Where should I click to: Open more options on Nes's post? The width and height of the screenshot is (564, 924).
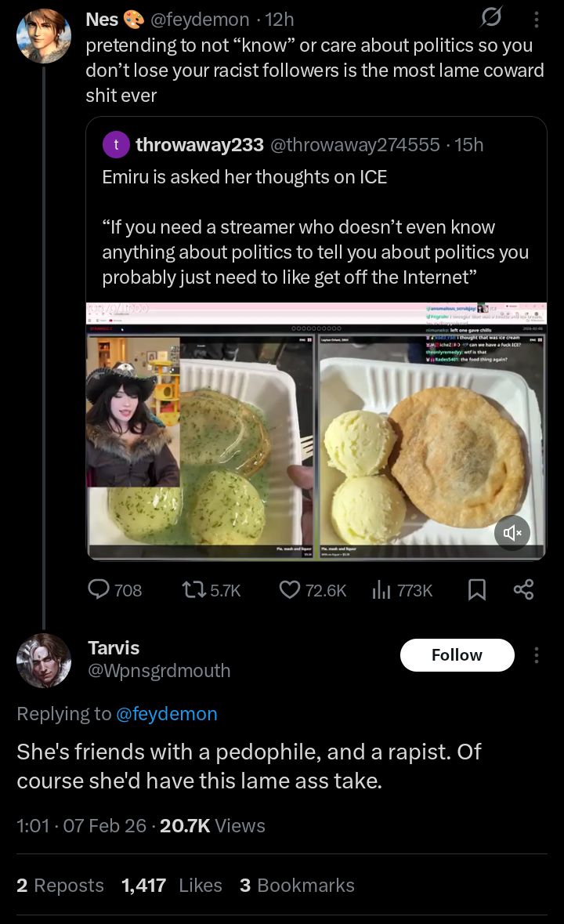coord(536,20)
